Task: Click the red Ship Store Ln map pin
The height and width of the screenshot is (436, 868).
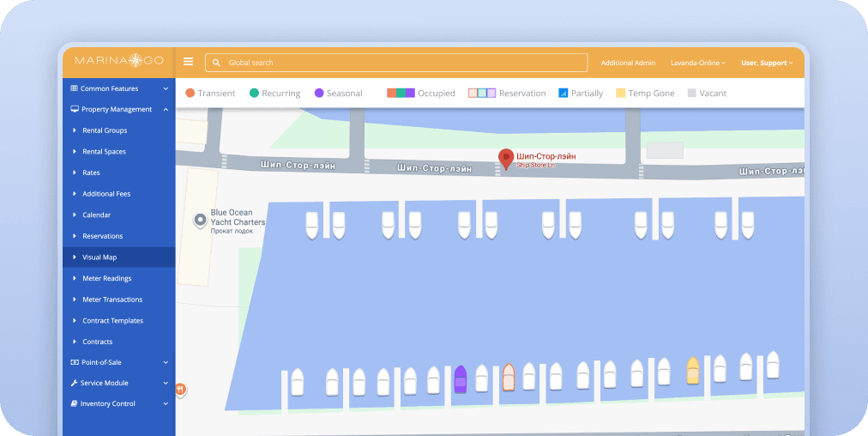Action: (x=506, y=158)
